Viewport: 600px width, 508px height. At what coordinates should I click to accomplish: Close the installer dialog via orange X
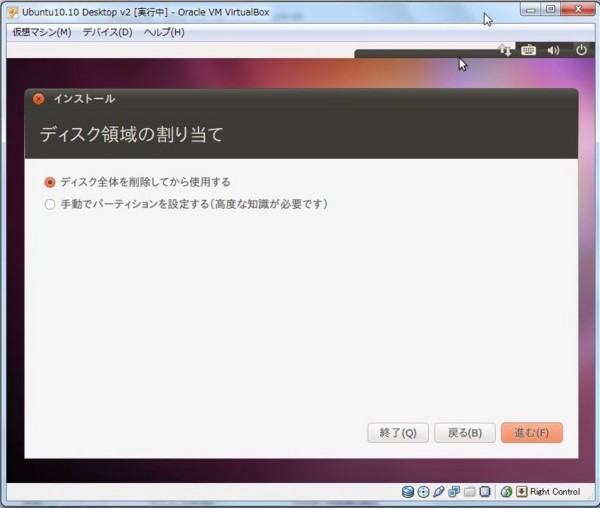pos(38,99)
